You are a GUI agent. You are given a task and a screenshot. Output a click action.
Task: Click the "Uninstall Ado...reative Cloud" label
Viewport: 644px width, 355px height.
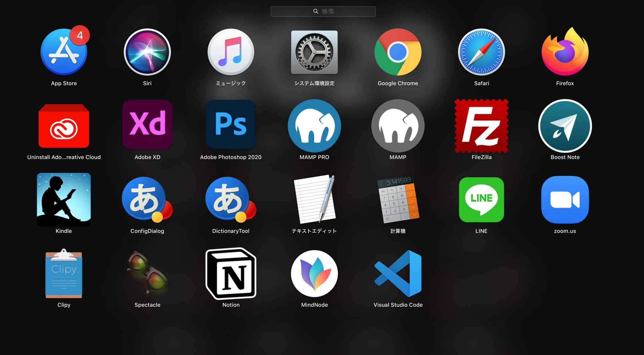[64, 157]
